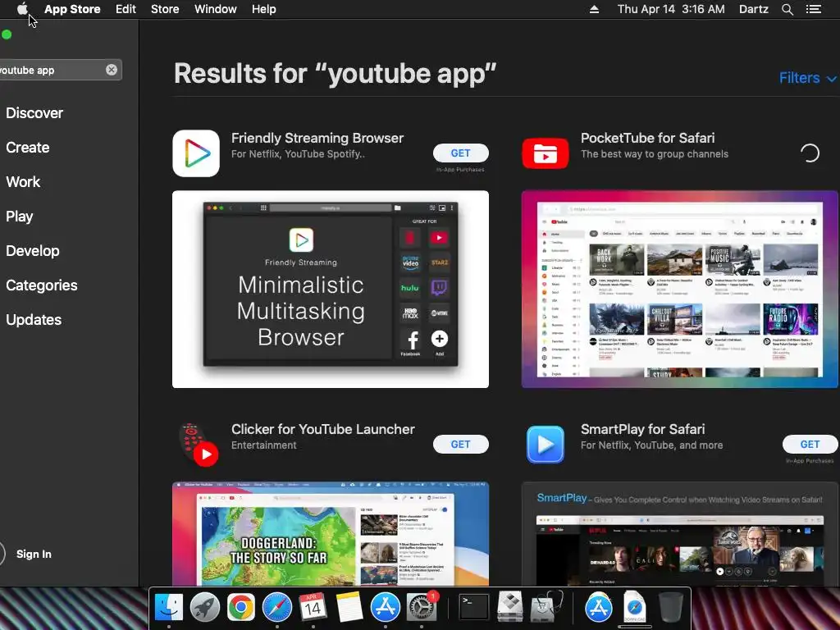Go to the Discover section
This screenshot has height=630, width=840.
click(x=34, y=113)
